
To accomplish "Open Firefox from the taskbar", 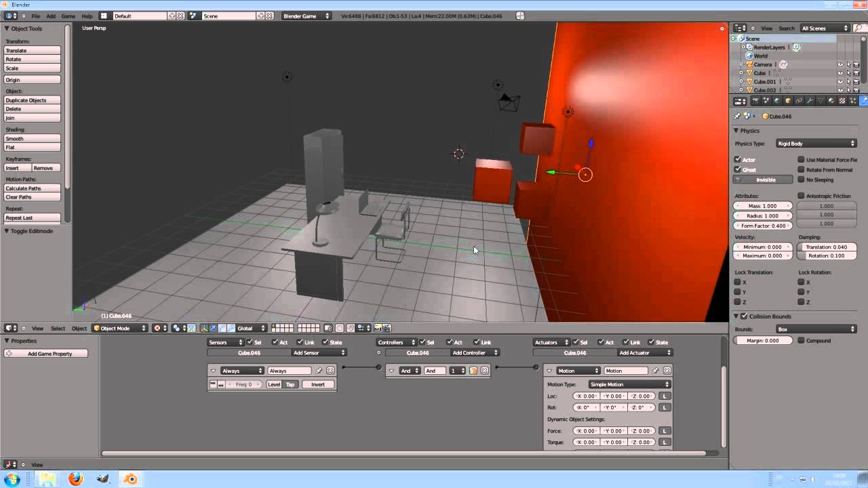I will point(75,479).
